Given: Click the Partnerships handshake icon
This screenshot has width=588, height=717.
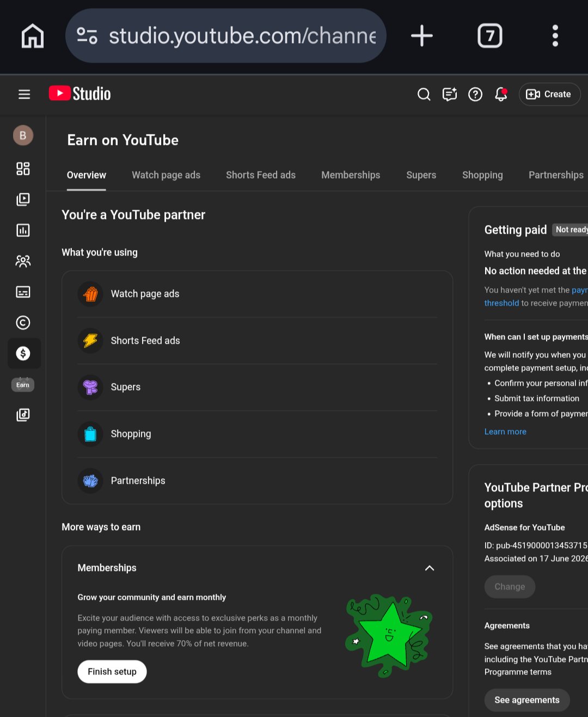Looking at the screenshot, I should 90,481.
